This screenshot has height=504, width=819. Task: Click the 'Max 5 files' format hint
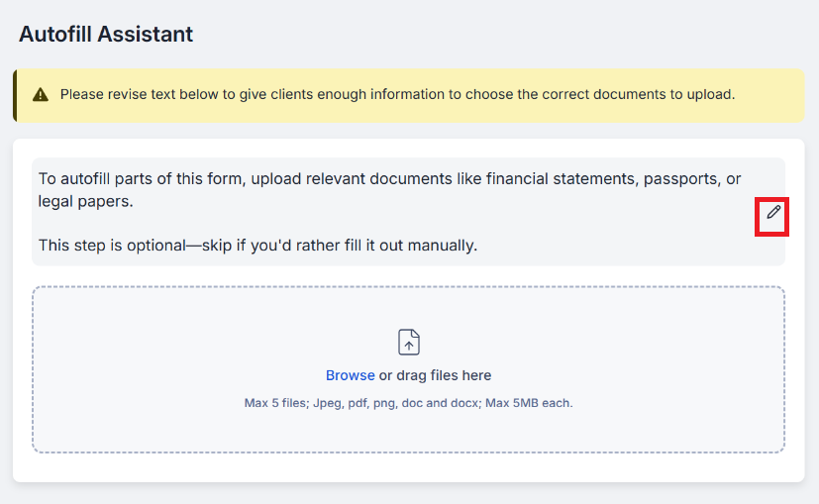408,403
